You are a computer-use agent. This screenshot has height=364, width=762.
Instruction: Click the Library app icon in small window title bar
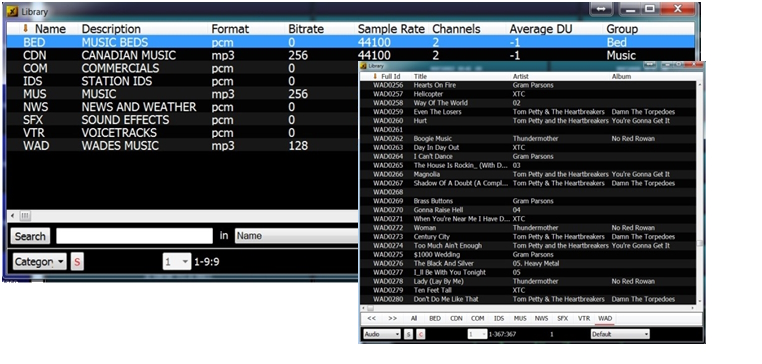pyautogui.click(x=364, y=66)
